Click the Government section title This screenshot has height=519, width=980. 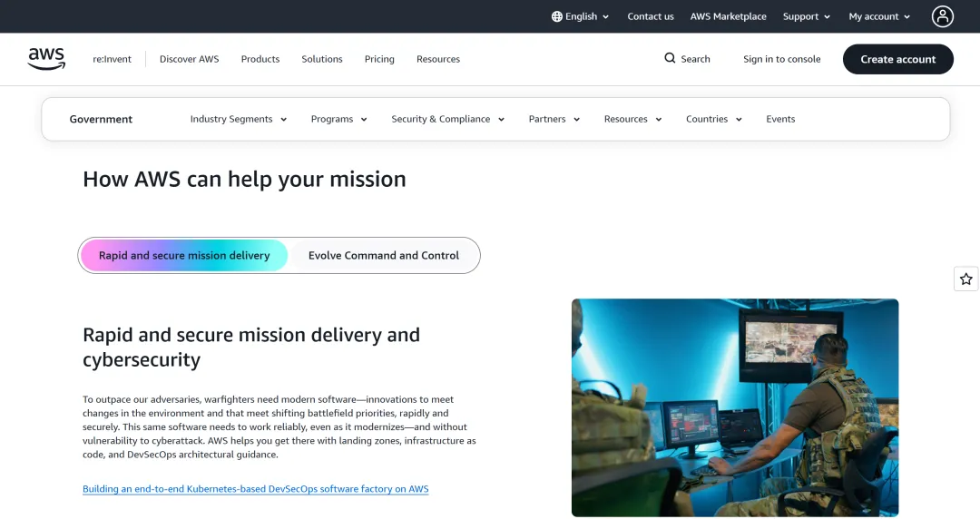tap(101, 119)
